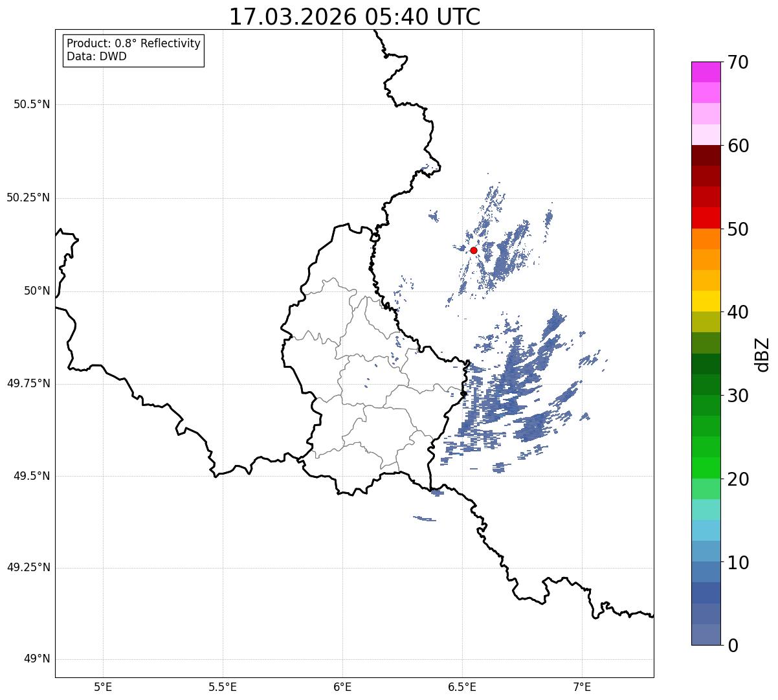
Task: Click the latitude label '50°N'
Action: pos(37,291)
